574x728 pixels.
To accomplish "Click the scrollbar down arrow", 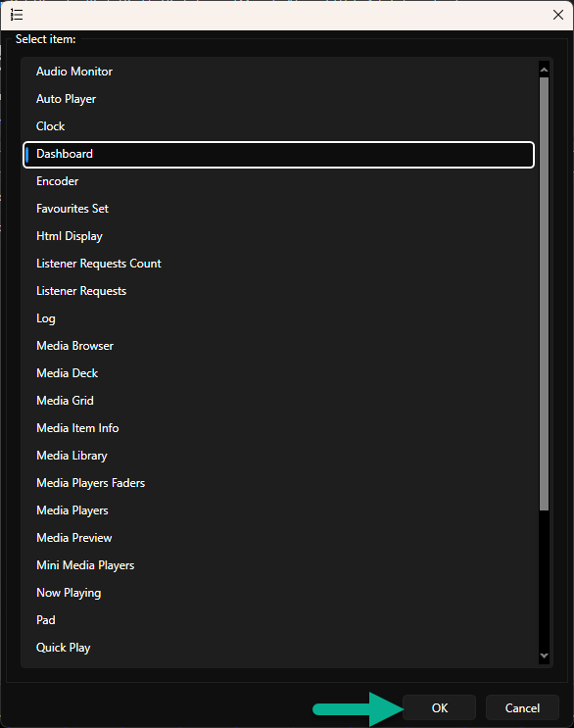I will click(544, 655).
